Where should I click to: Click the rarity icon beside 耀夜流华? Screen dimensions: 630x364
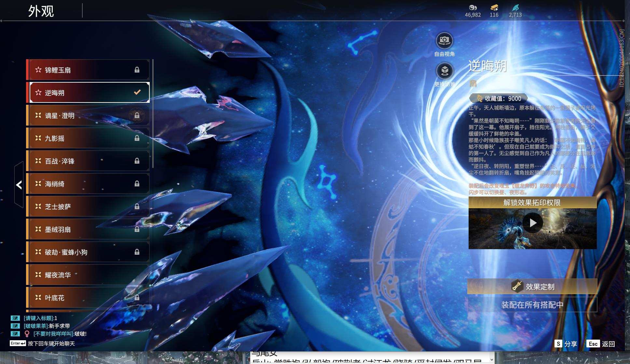point(38,275)
